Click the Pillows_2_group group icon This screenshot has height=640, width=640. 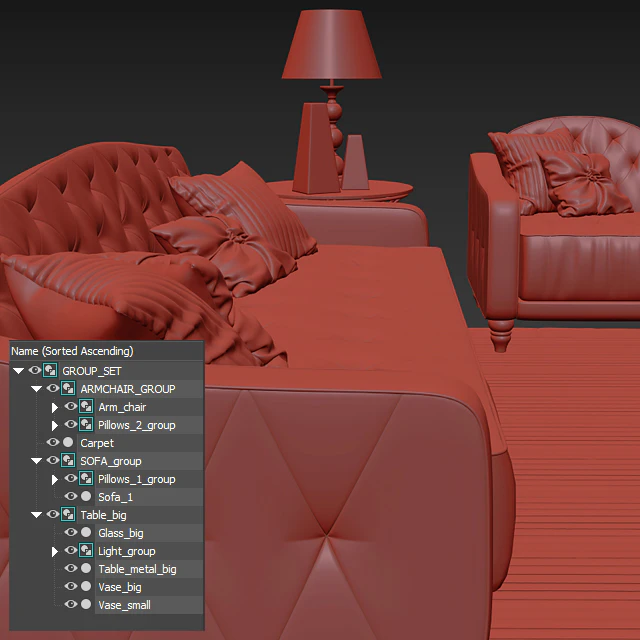(x=86, y=424)
